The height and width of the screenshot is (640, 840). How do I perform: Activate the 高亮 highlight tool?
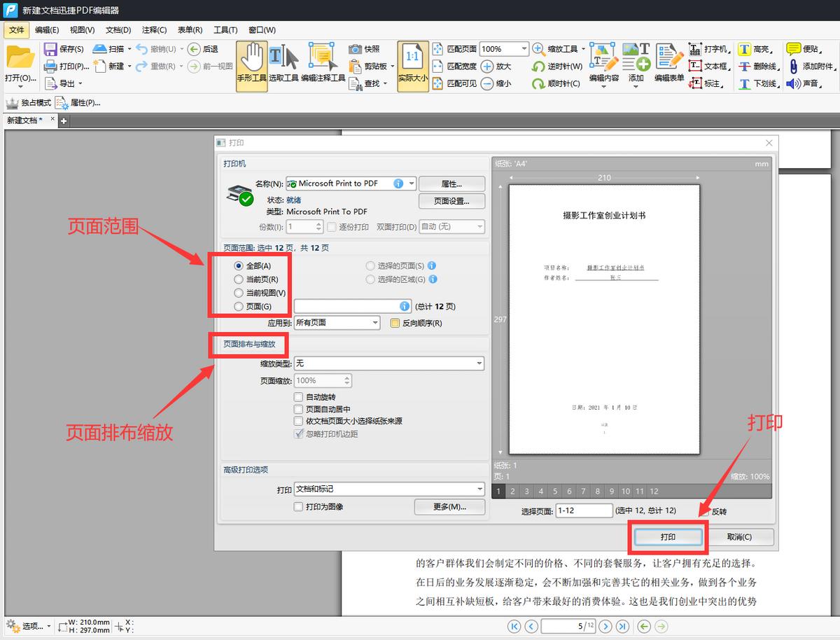pyautogui.click(x=750, y=49)
